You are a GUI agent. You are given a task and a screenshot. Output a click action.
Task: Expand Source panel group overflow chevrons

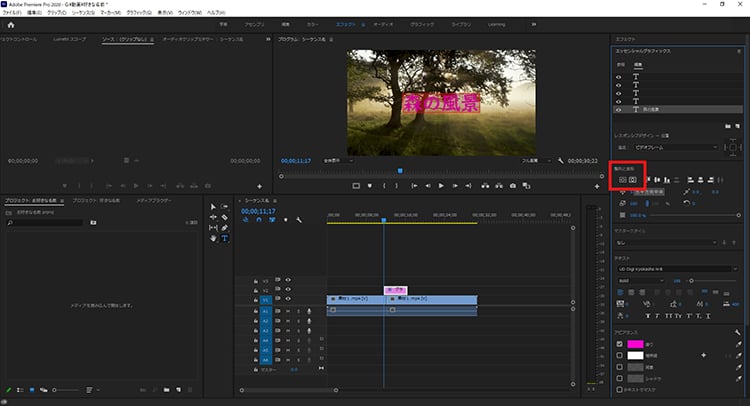(268, 39)
